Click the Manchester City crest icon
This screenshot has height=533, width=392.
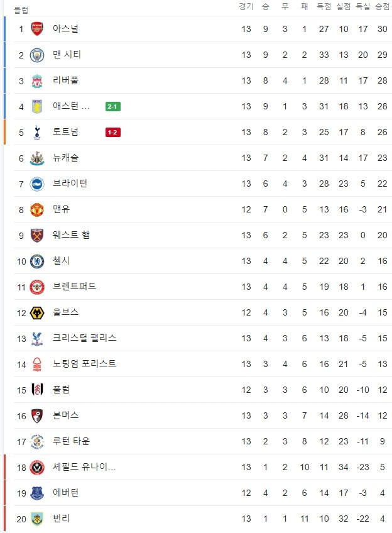[x=37, y=55]
